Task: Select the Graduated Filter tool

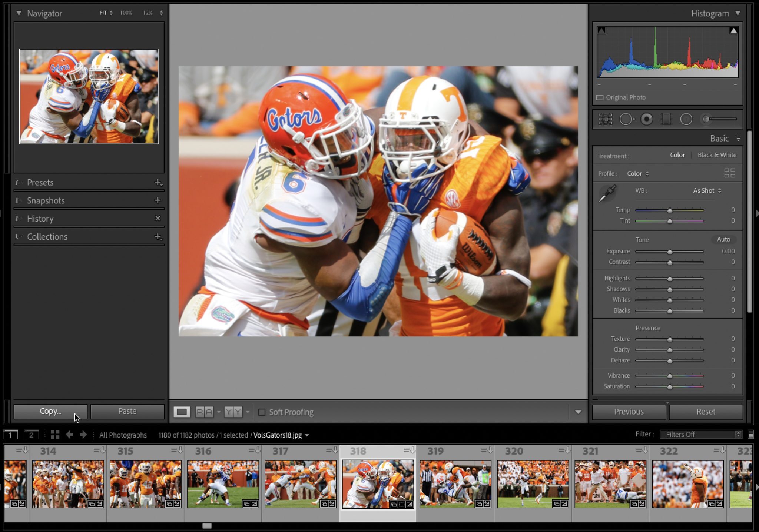Action: click(x=666, y=119)
